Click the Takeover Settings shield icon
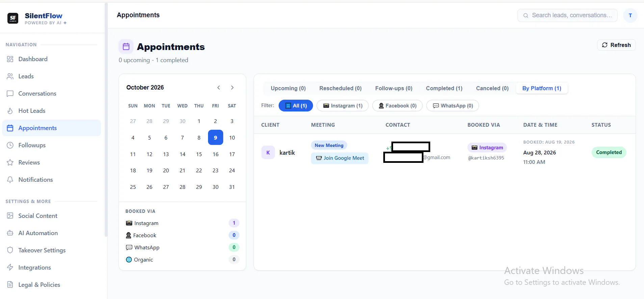644x299 pixels. coord(10,250)
